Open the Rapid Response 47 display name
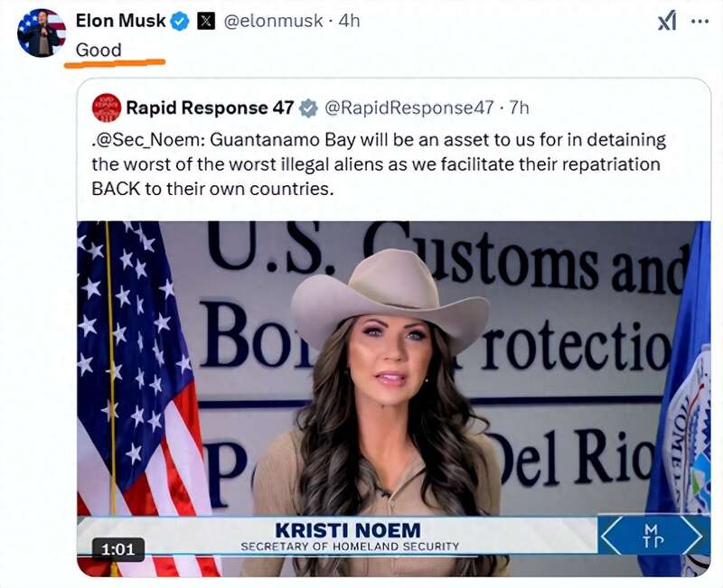723x588 pixels. (210, 107)
